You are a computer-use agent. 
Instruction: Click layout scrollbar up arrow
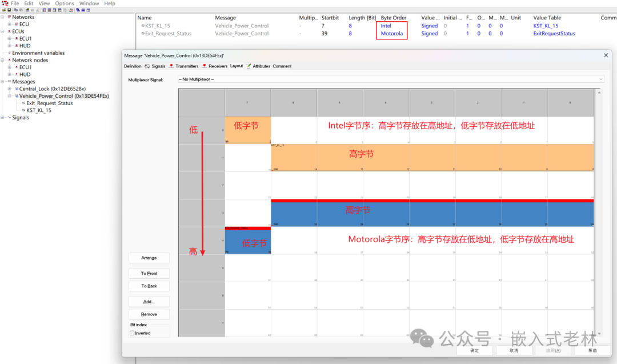pos(599,93)
